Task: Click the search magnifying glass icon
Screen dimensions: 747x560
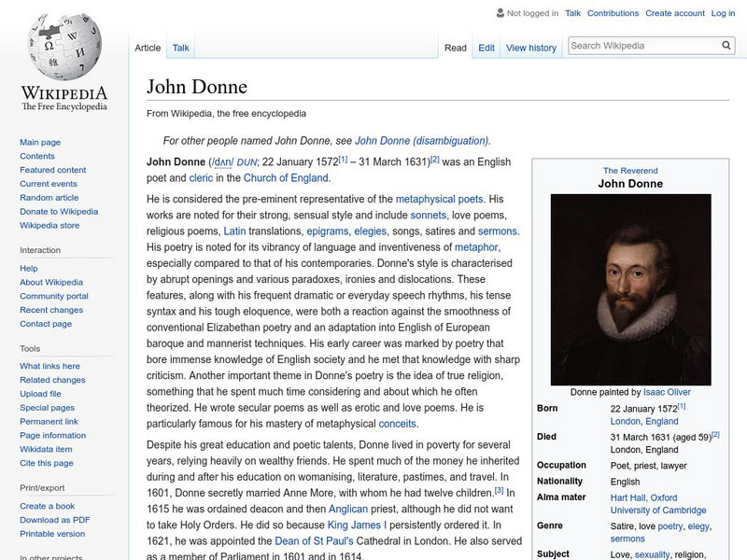Action: tap(726, 46)
